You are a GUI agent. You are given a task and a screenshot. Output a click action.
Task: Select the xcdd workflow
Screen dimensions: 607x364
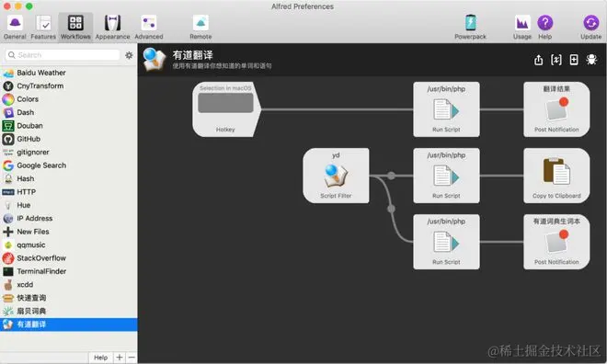tap(69, 285)
